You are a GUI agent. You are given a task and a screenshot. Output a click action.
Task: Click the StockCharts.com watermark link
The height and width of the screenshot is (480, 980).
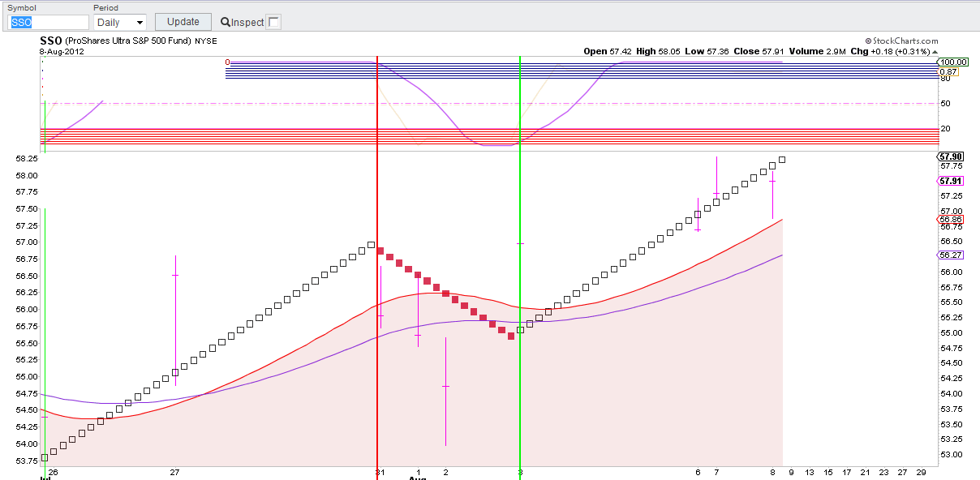tap(901, 41)
